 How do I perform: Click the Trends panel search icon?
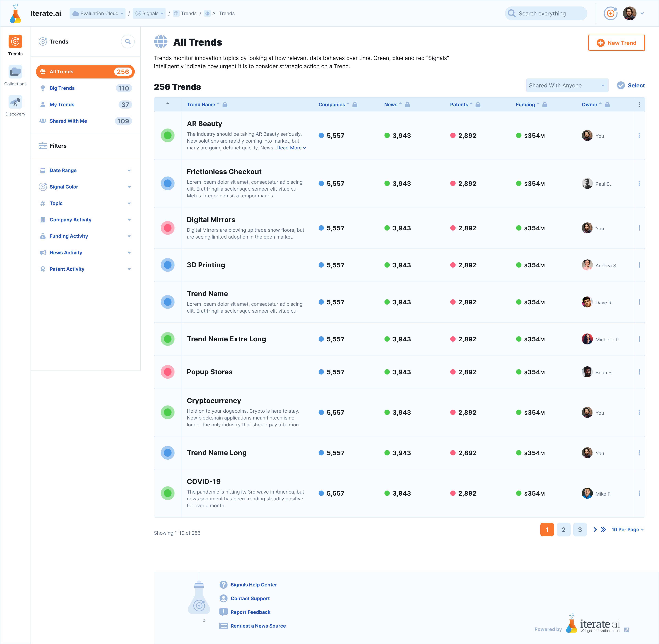coord(128,42)
